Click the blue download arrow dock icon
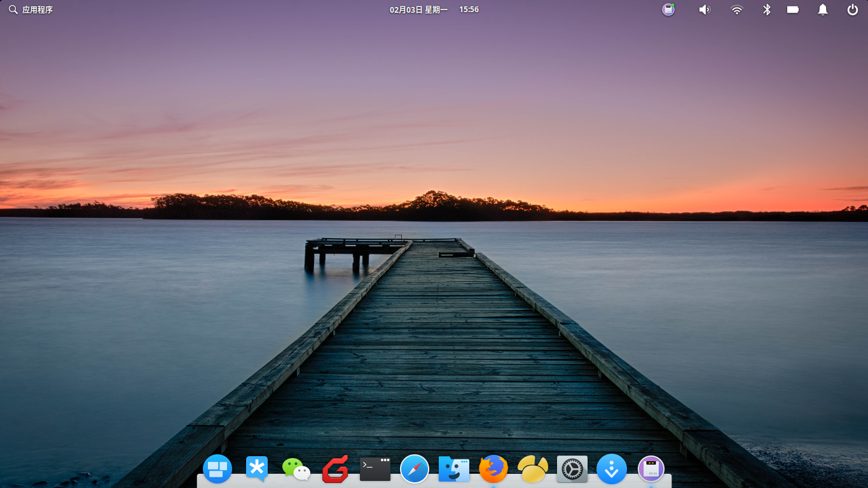Viewport: 868px width, 488px height. click(x=611, y=470)
